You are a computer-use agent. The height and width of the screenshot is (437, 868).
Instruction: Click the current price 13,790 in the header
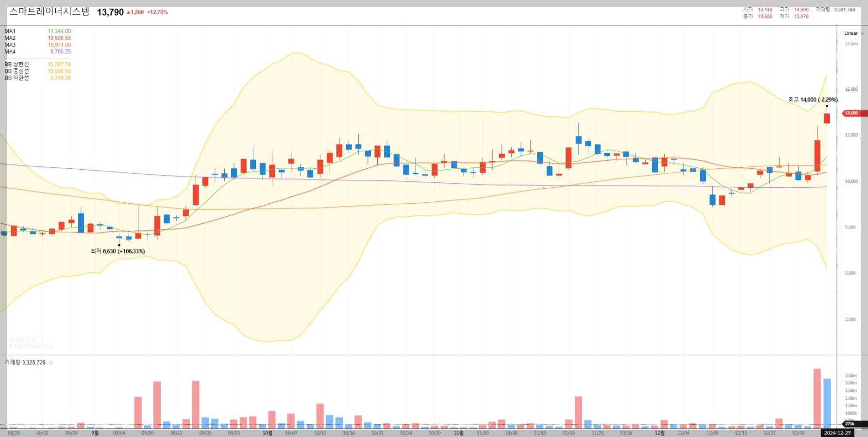tap(110, 12)
